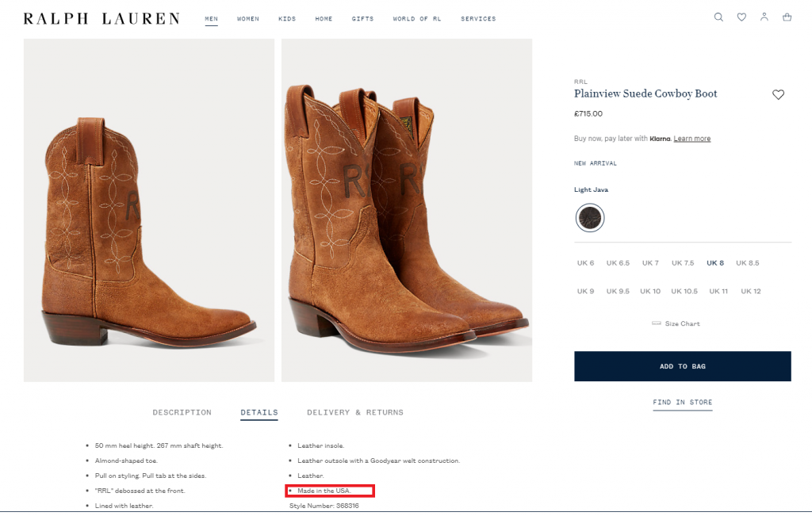
Task: Open the shopping bag icon
Action: click(x=787, y=17)
